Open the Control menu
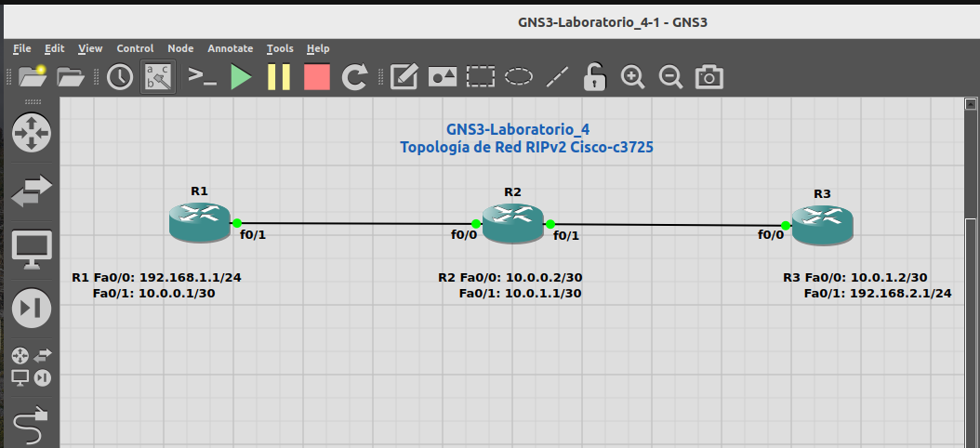The image size is (980, 448). click(x=135, y=48)
